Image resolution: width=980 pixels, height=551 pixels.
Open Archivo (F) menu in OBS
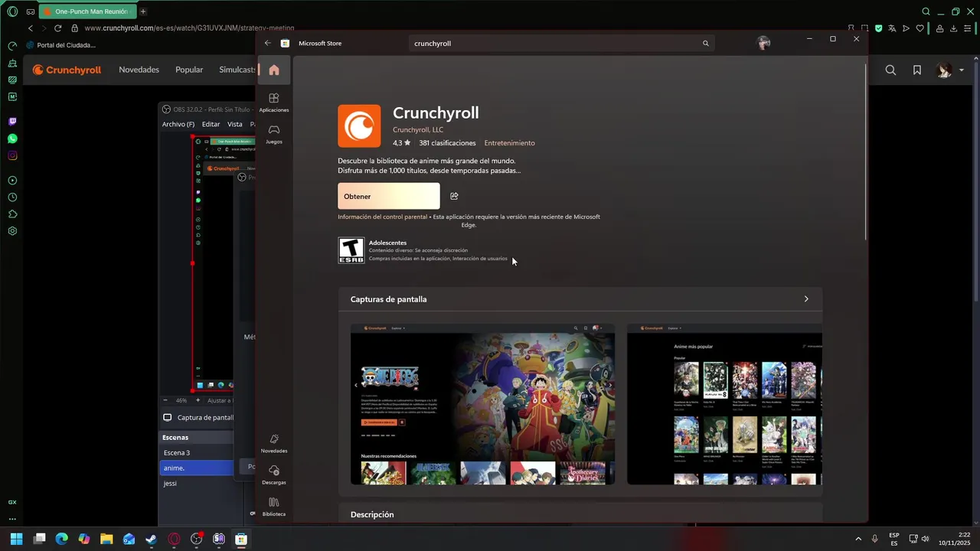pyautogui.click(x=178, y=124)
